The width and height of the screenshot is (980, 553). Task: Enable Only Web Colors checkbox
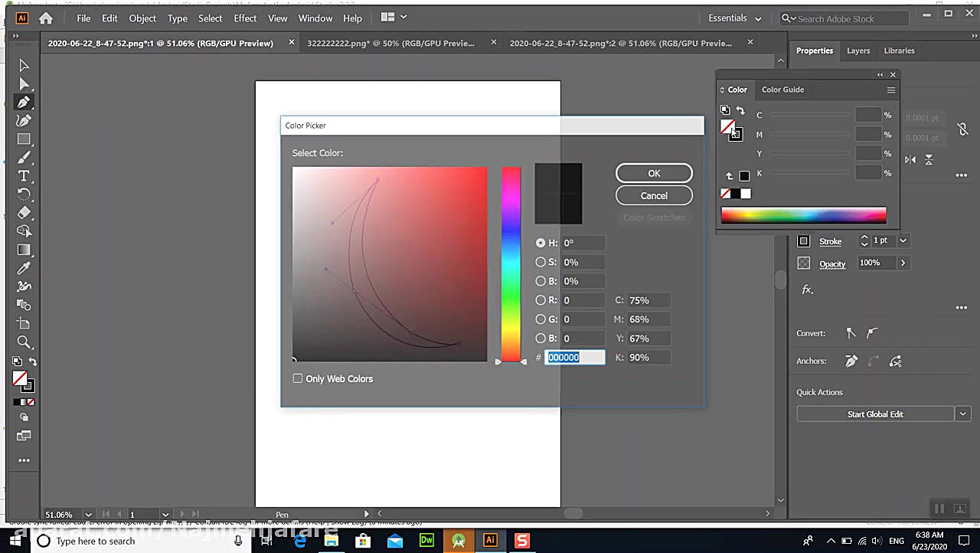[298, 378]
